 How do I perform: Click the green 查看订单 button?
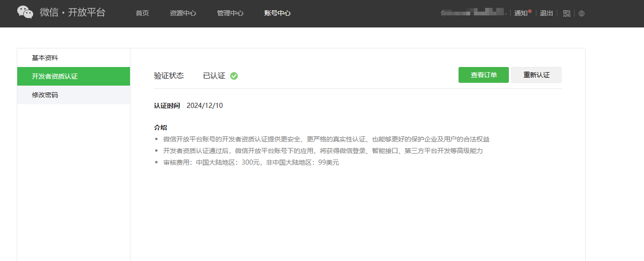click(x=484, y=75)
